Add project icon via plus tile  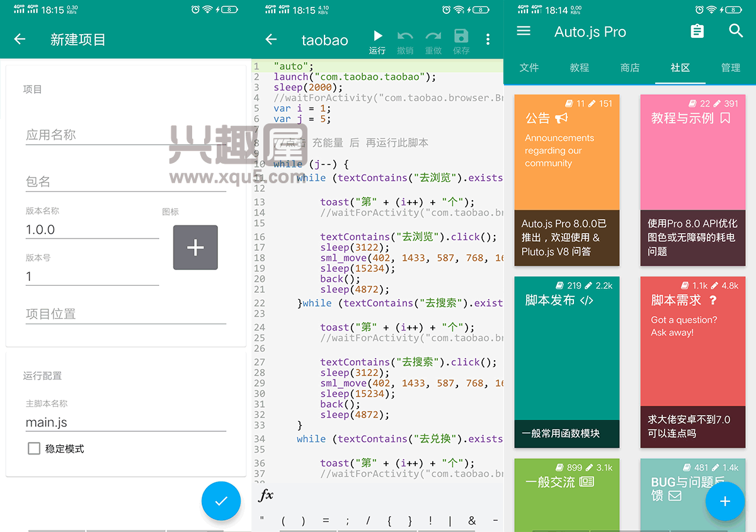click(x=195, y=247)
